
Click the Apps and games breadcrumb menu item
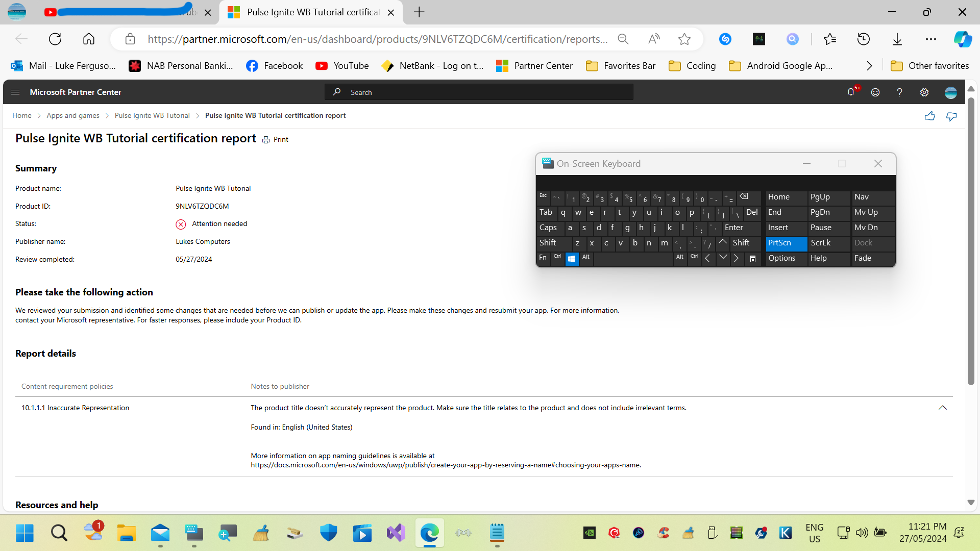pyautogui.click(x=72, y=115)
